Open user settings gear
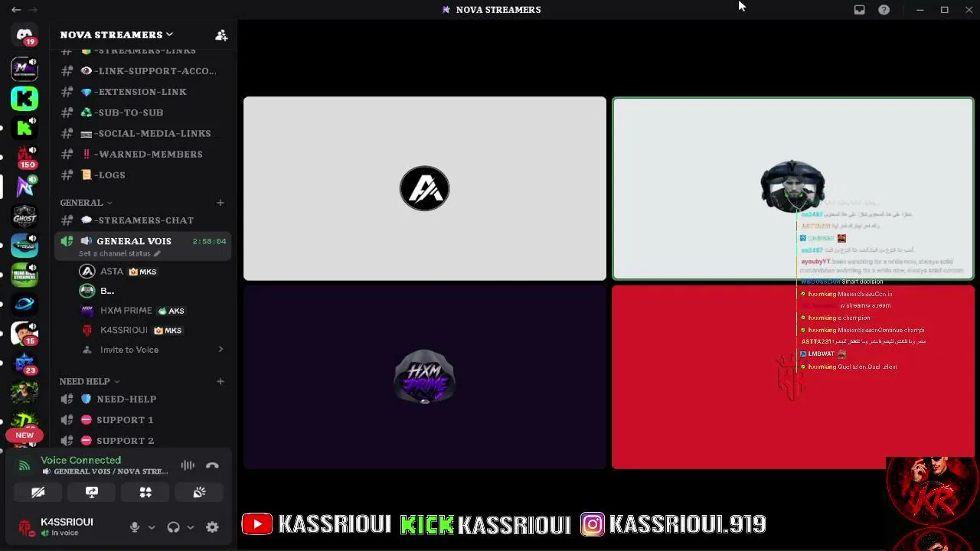980x551 pixels. (212, 527)
